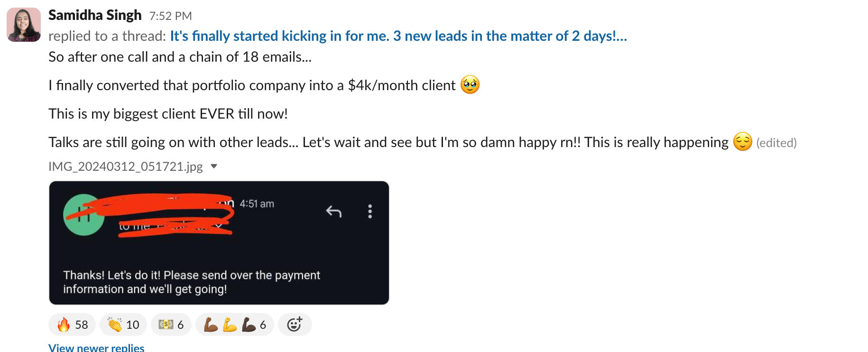This screenshot has height=352, width=868.
Task: Click the three-dot more icon in the screenshot
Action: pos(370,211)
